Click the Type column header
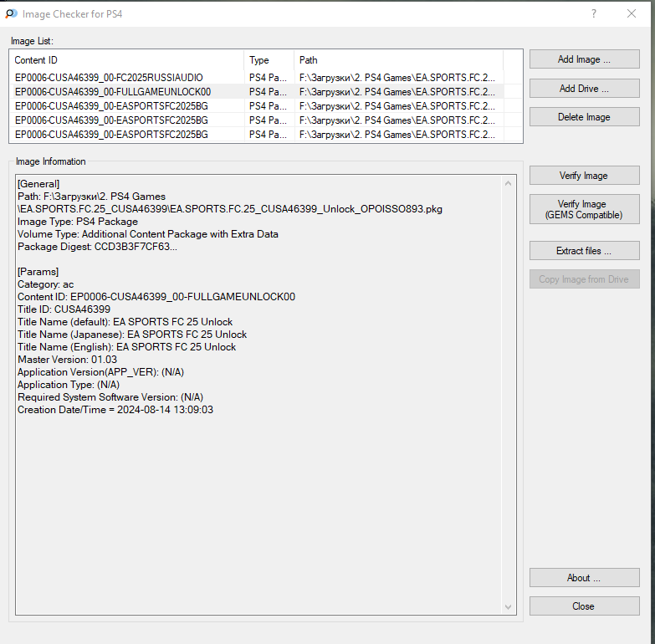 point(269,60)
